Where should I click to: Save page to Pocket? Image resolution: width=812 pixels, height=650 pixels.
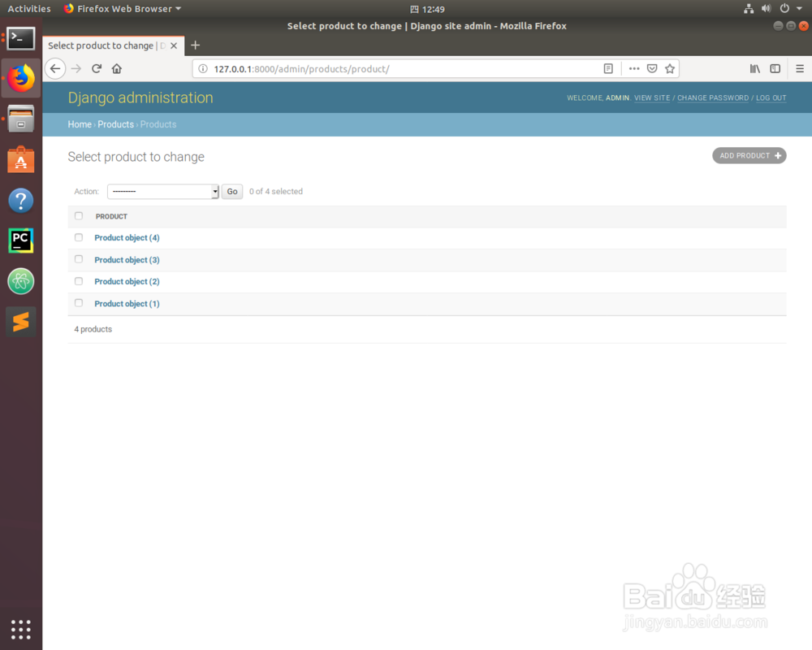[652, 68]
